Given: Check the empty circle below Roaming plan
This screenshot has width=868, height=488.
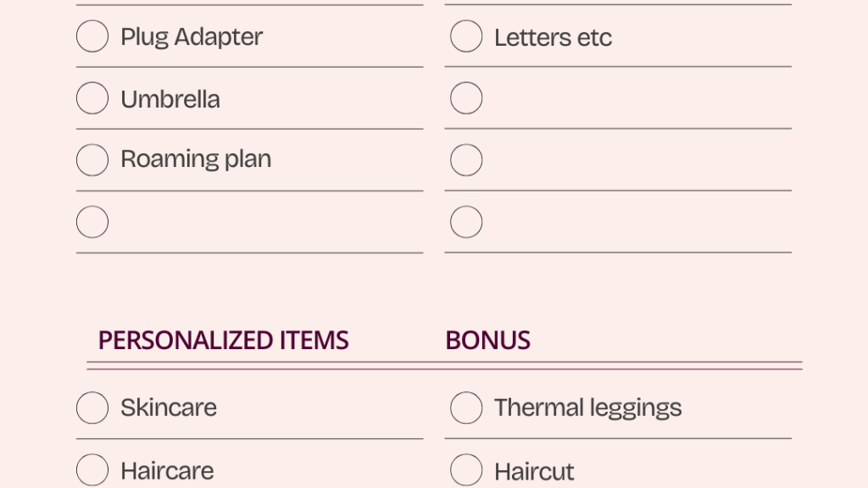Looking at the screenshot, I should [x=92, y=222].
